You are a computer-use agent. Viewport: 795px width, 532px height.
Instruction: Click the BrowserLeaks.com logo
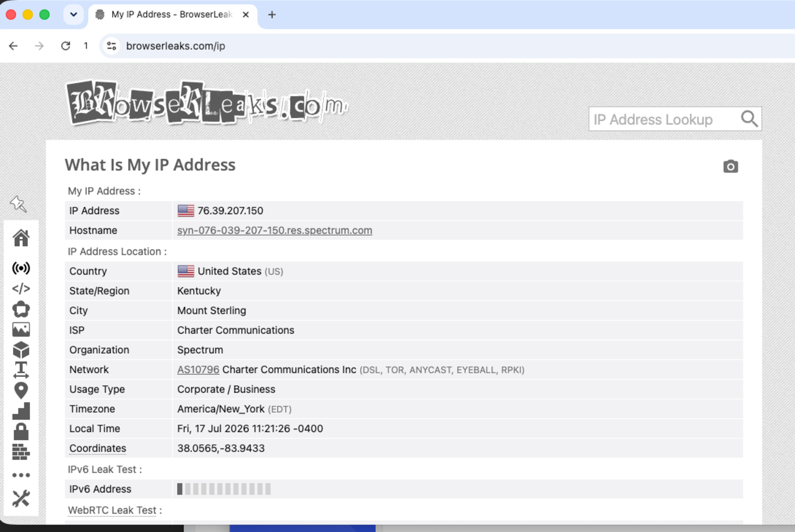coord(206,104)
